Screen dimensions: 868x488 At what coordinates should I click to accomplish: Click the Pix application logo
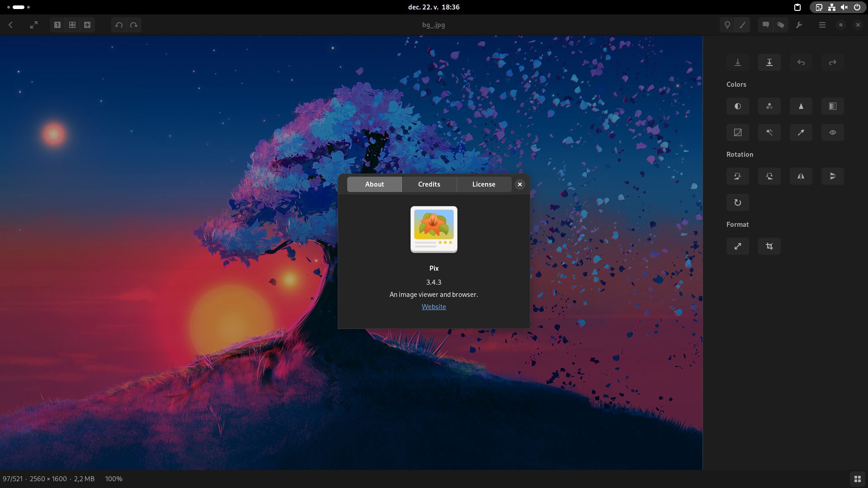[434, 230]
